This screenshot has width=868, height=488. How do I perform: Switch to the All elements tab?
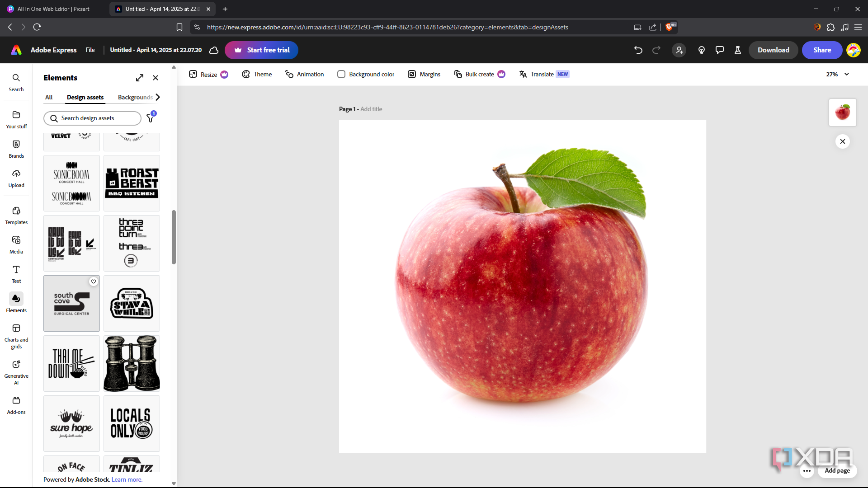49,97
